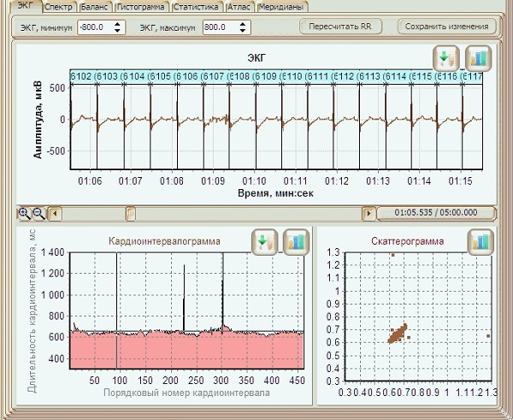
Task: Zoom in with the magnifier plus icon
Action: point(24,214)
